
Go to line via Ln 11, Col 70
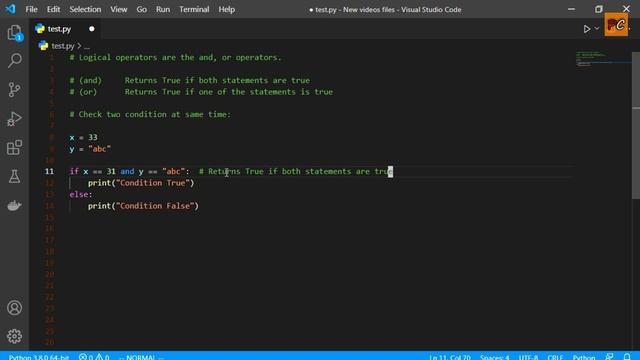point(450,357)
